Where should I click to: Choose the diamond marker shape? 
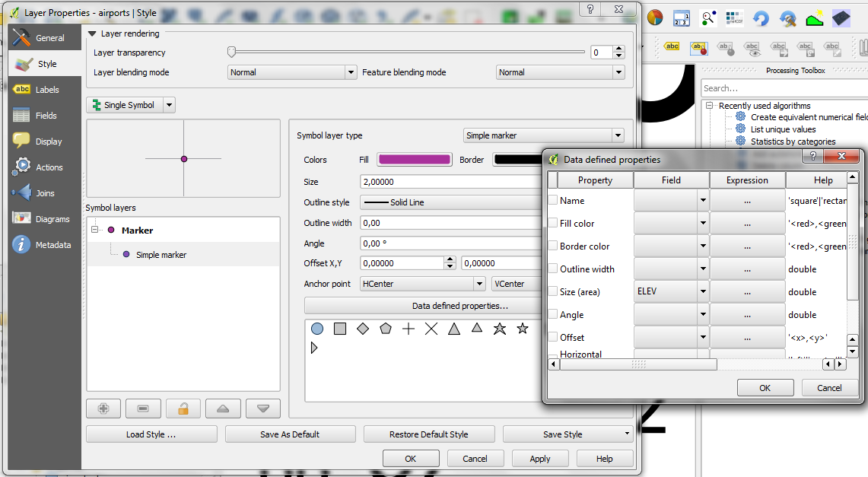(363, 329)
